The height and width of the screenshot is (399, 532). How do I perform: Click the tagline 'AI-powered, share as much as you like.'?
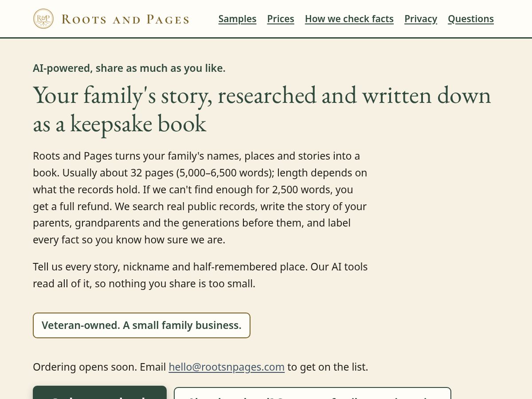point(129,68)
